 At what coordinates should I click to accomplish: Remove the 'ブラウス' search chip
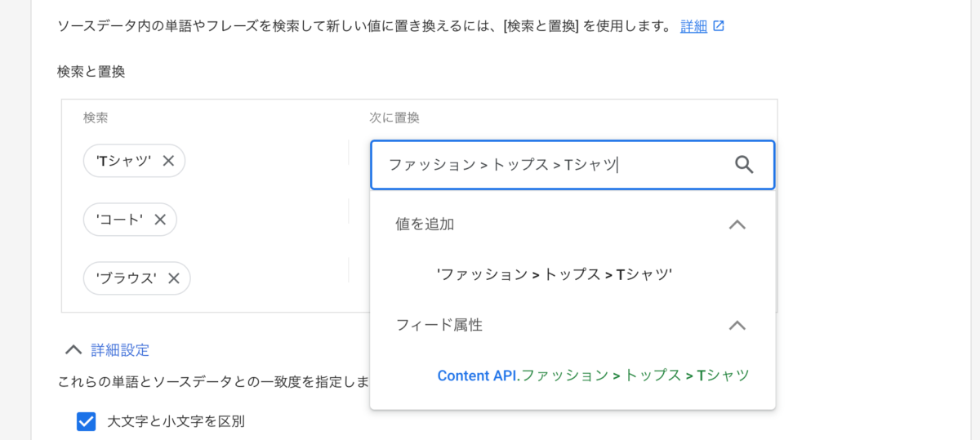pos(173,278)
